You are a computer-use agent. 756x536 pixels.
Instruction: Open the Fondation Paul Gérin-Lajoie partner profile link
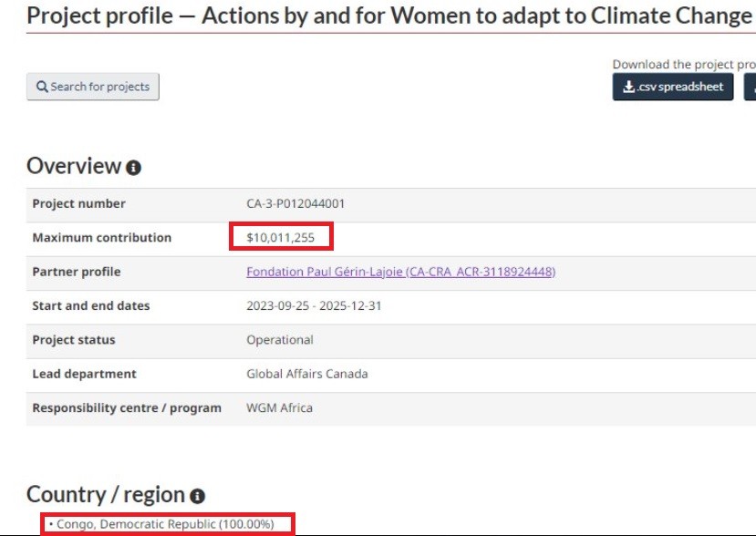(x=400, y=272)
